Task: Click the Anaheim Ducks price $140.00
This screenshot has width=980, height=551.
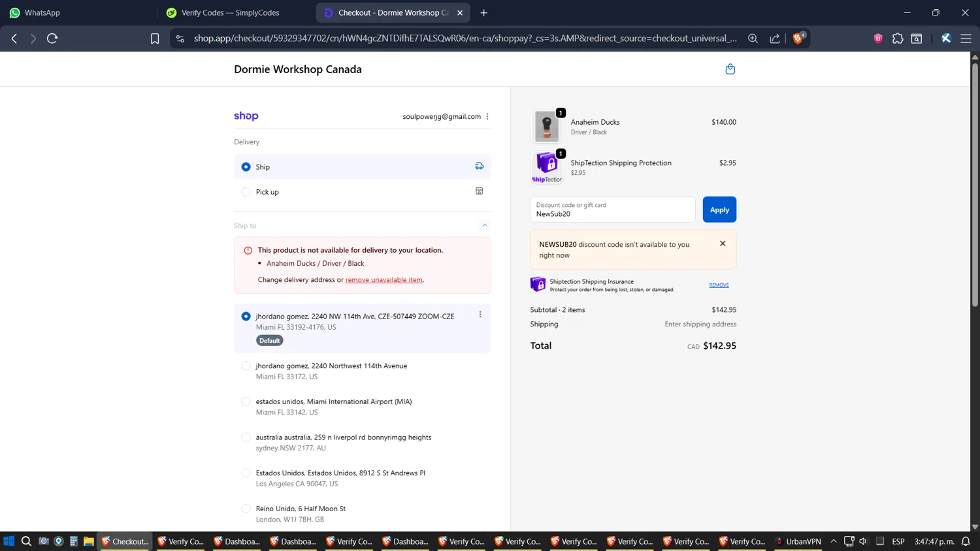Action: tap(724, 122)
